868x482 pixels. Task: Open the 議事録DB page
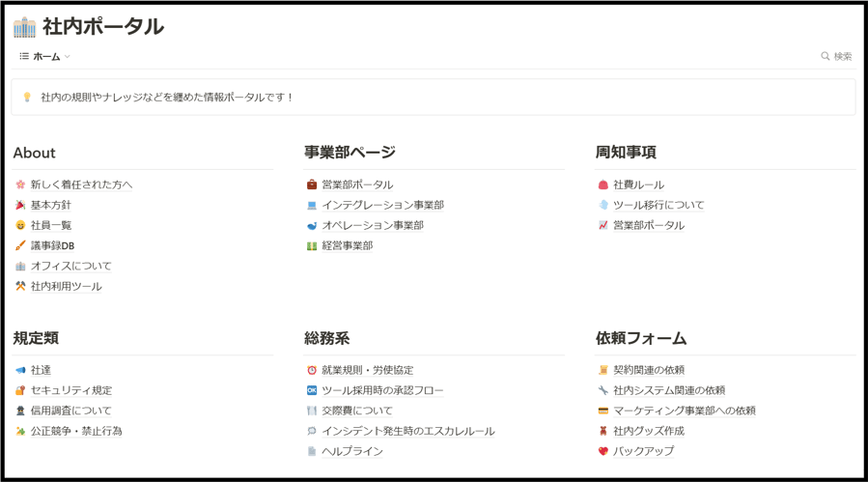point(52,245)
